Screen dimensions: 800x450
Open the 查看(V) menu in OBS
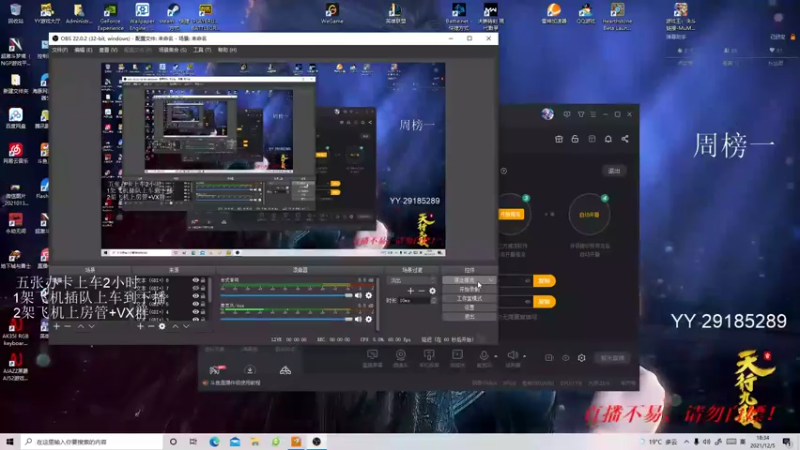coord(108,50)
